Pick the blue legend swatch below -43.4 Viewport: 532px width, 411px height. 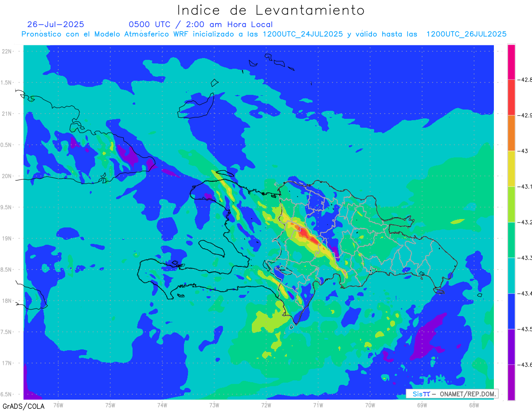[511, 311]
